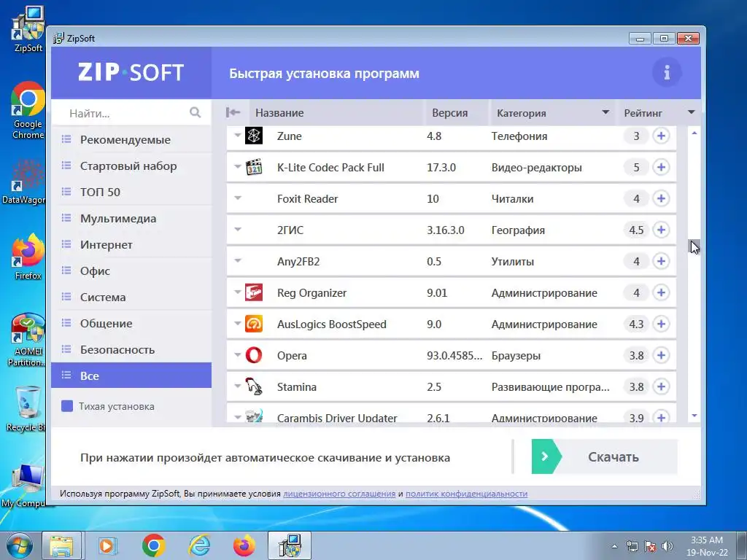Open the Категория column dropdown
Screen dimensions: 747x560
(605, 112)
